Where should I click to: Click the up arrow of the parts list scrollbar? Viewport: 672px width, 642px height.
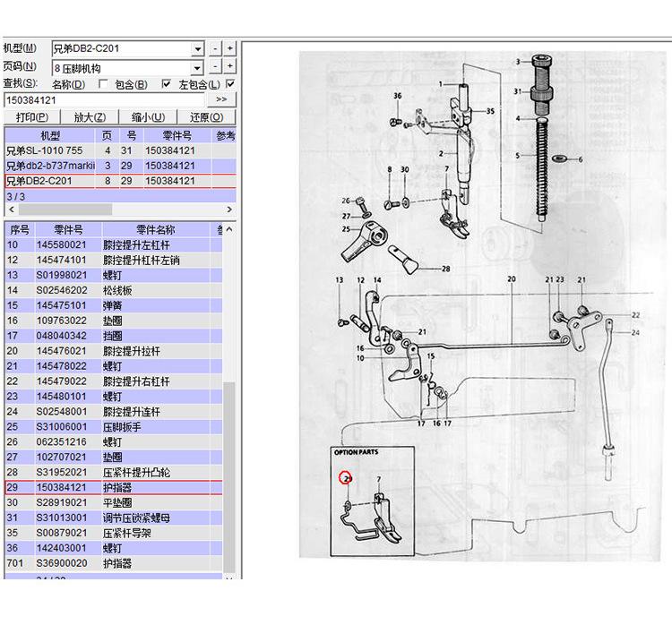click(229, 229)
